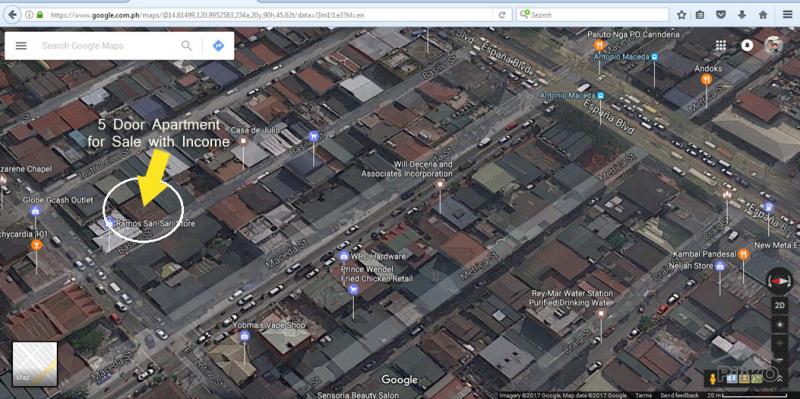Reset orientation using the compass
The image size is (800, 399).
pos(780,281)
